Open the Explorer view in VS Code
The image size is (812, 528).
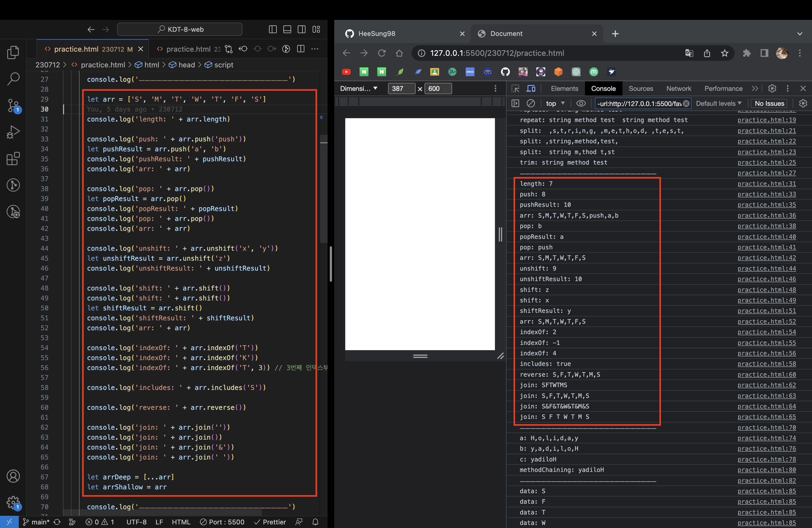click(x=13, y=52)
